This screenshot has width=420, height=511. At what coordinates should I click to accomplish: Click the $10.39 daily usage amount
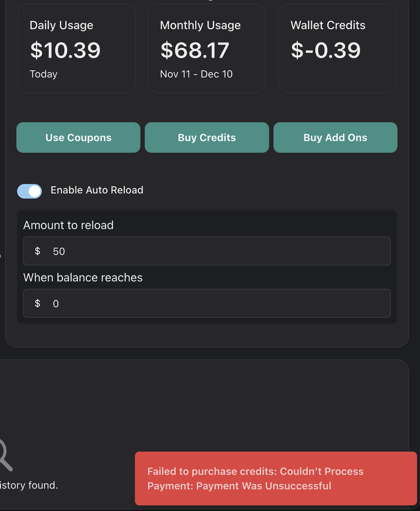[65, 50]
